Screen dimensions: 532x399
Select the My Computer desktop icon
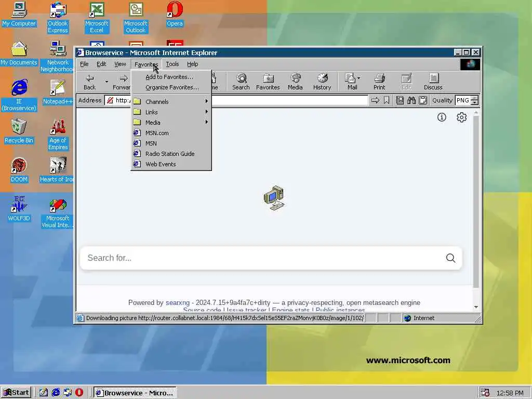(19, 14)
